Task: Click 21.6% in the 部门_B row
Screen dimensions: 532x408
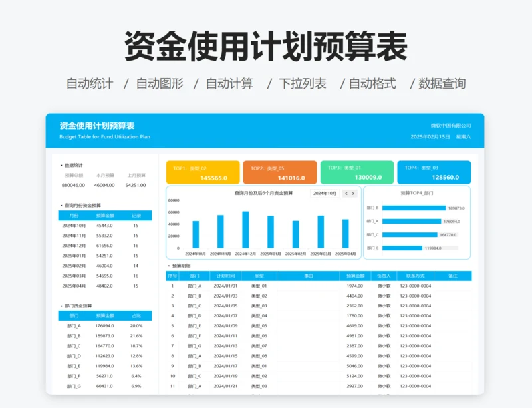Action: tap(136, 336)
